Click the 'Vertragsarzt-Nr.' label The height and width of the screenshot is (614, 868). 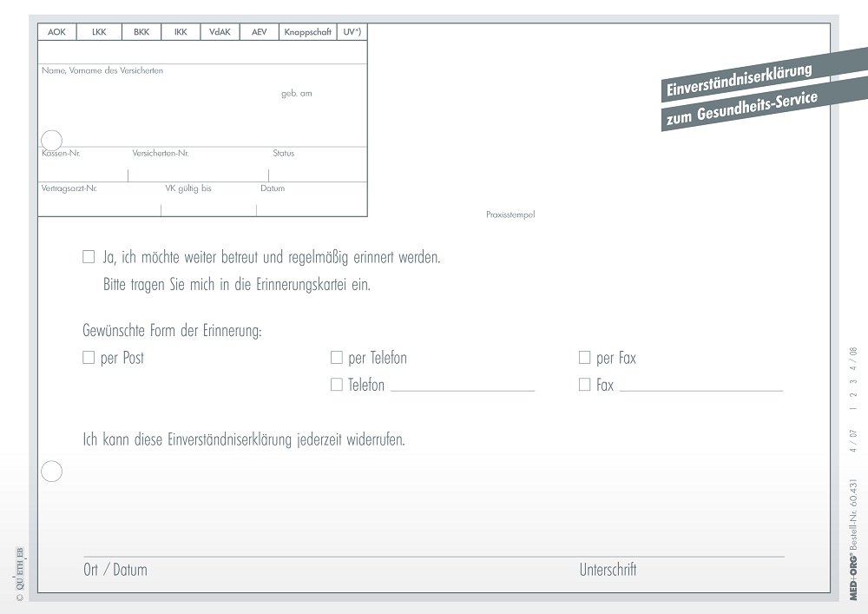coord(69,188)
